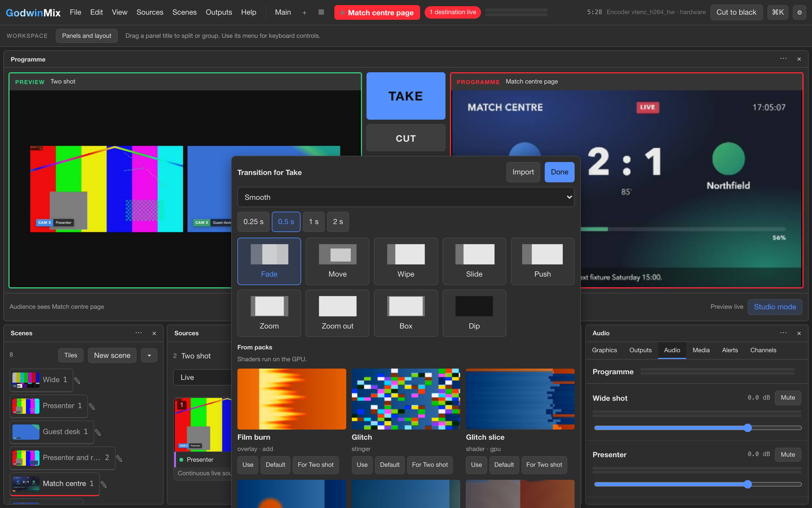Image resolution: width=812 pixels, height=508 pixels.
Task: Select the Move transition tile
Action: click(x=337, y=261)
